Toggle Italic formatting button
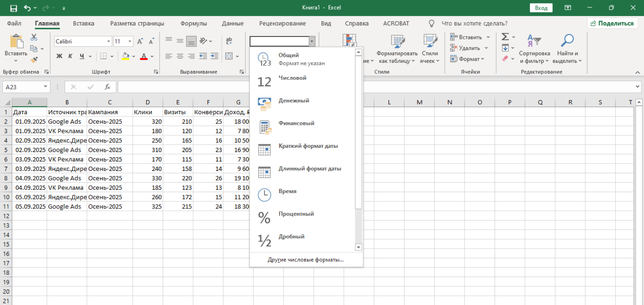Screen dimensions: 644x305 point(70,56)
